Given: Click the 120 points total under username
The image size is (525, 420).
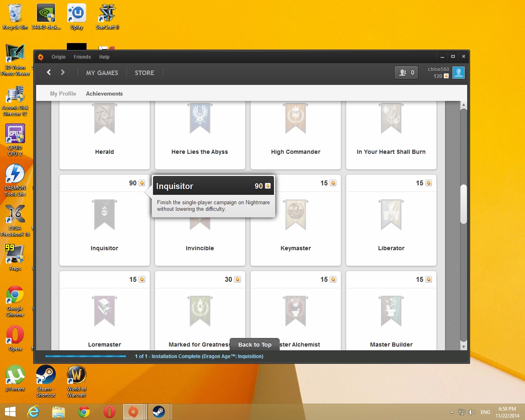Looking at the screenshot, I should [438, 76].
